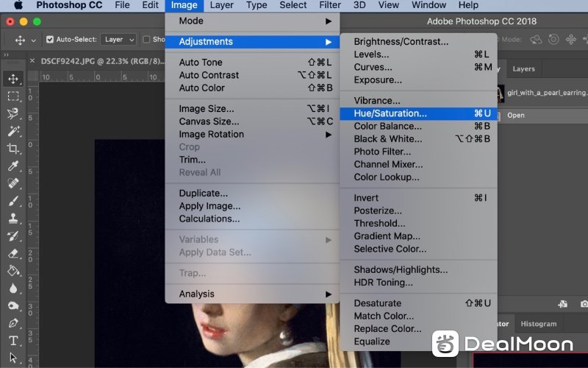Choose Shadows/Highlights adjustment
The width and height of the screenshot is (588, 368).
coord(418,269)
